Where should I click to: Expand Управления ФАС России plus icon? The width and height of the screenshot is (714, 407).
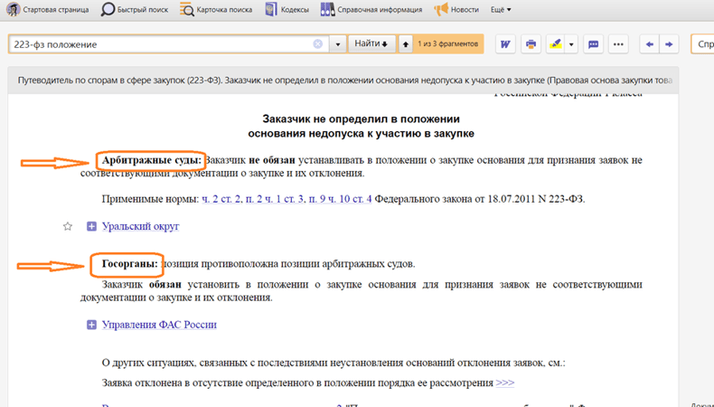coord(92,325)
